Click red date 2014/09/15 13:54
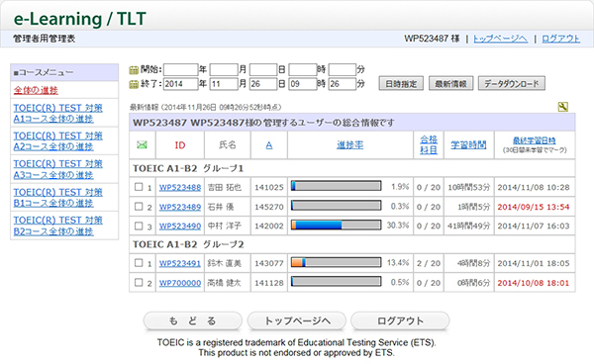 [534, 207]
